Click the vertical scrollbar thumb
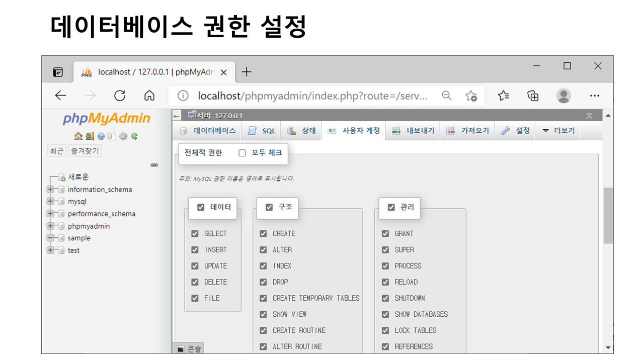 pyautogui.click(x=608, y=216)
